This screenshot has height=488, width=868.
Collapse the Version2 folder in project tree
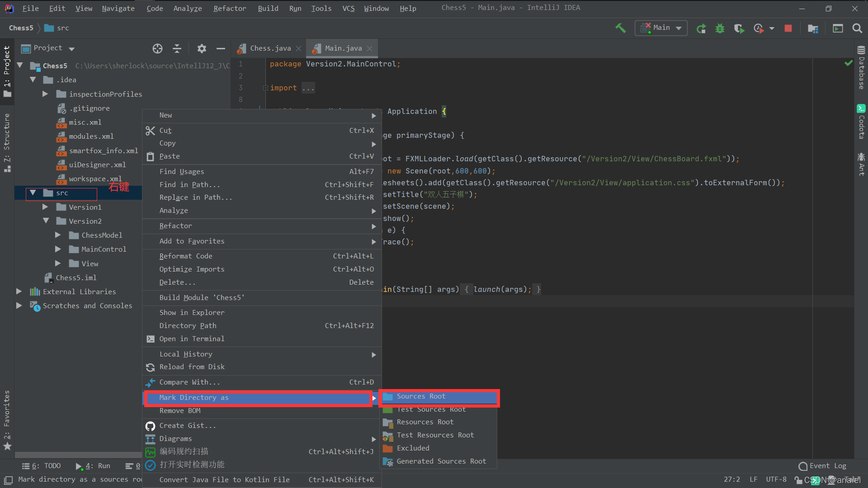click(x=46, y=221)
